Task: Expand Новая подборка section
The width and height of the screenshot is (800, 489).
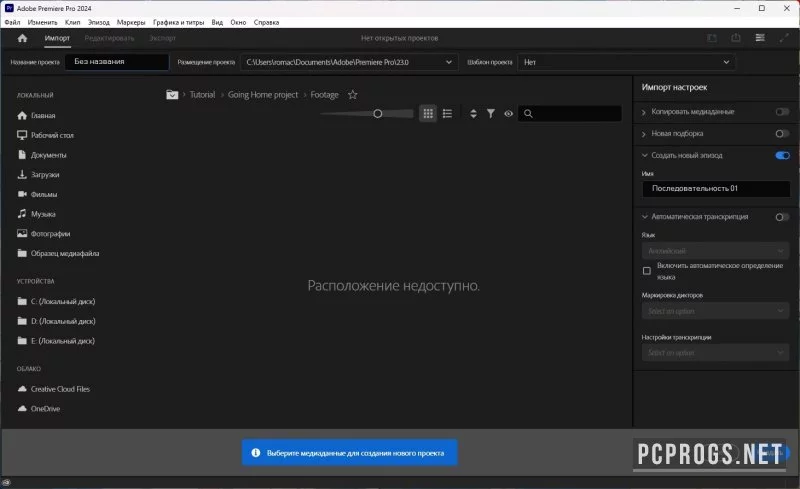Action: coord(644,134)
